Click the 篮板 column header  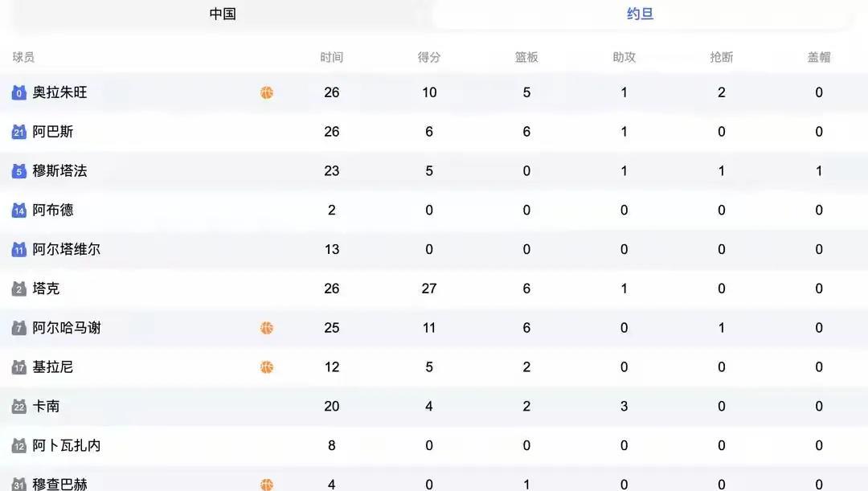526,57
